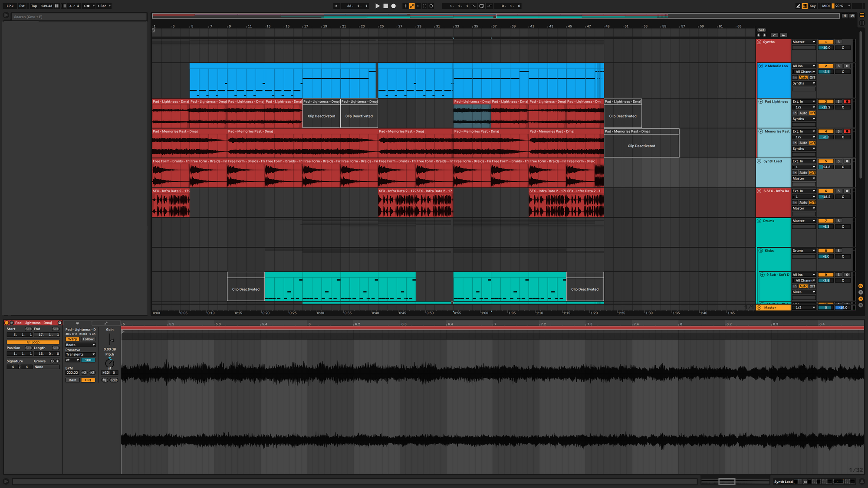The image size is (868, 488).
Task: Click the lock envelopes icon
Action: 783,35
